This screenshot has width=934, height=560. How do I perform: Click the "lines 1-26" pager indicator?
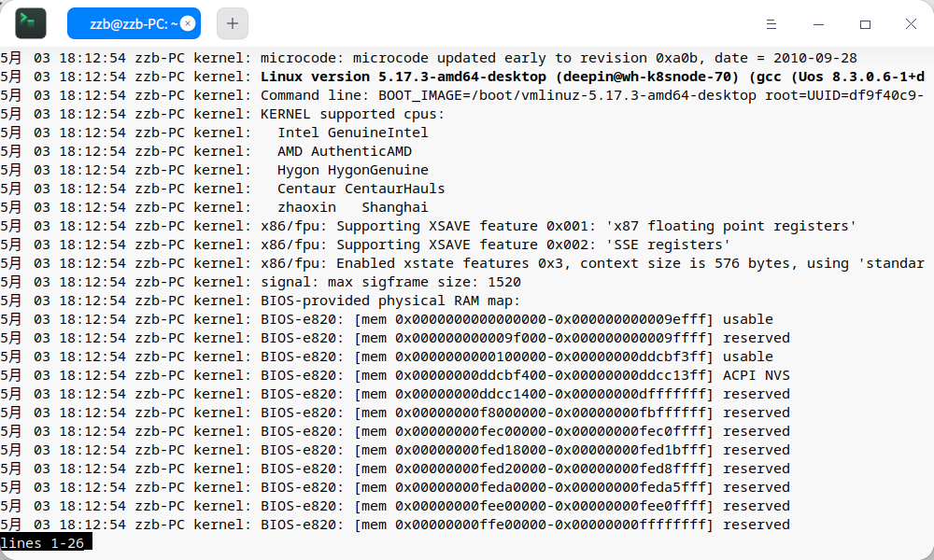47,542
